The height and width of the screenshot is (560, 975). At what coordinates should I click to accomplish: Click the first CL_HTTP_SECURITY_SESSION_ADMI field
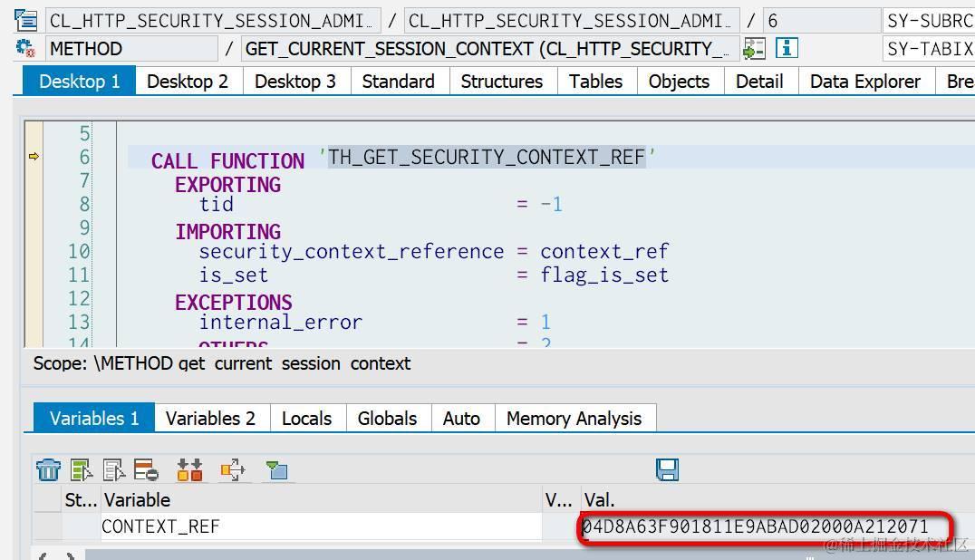pyautogui.click(x=213, y=21)
